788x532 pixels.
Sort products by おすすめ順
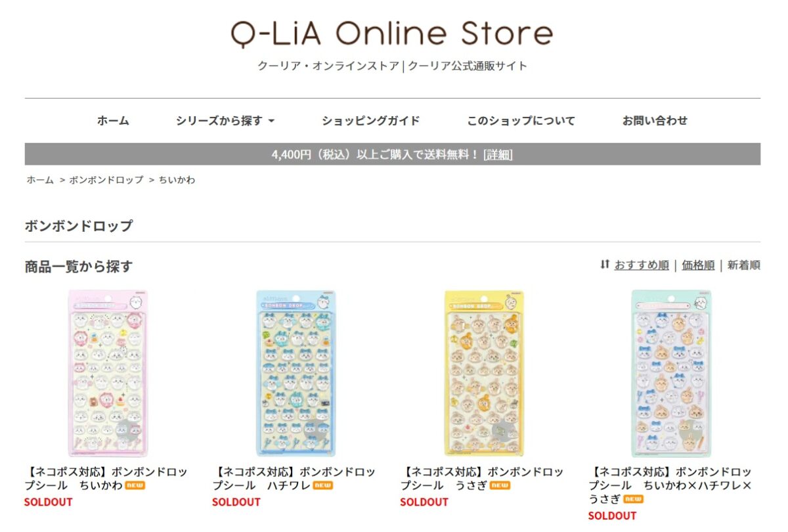[642, 265]
